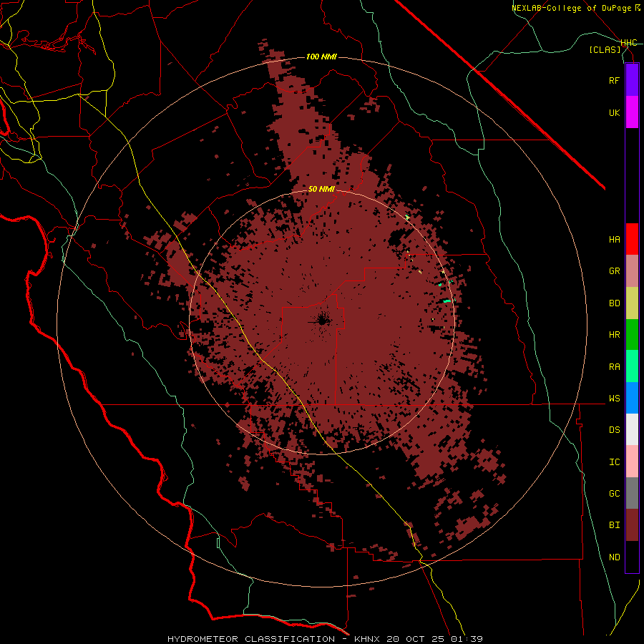Click the 'HYDROMETEOR CLASSIFICATION' title text

(251, 639)
